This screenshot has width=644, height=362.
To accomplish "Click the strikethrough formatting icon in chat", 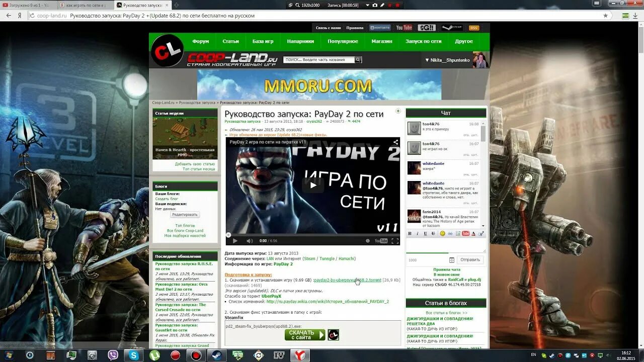I will click(434, 233).
